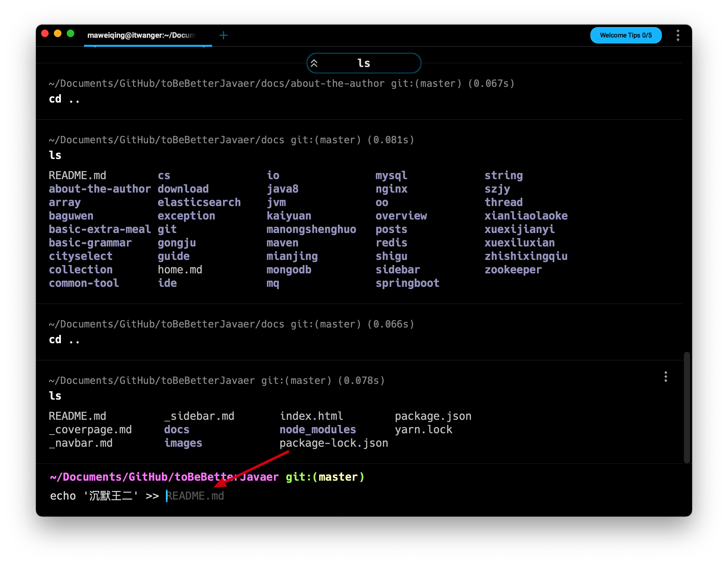
Task: Select the first cd .. command block
Action: (x=64, y=99)
